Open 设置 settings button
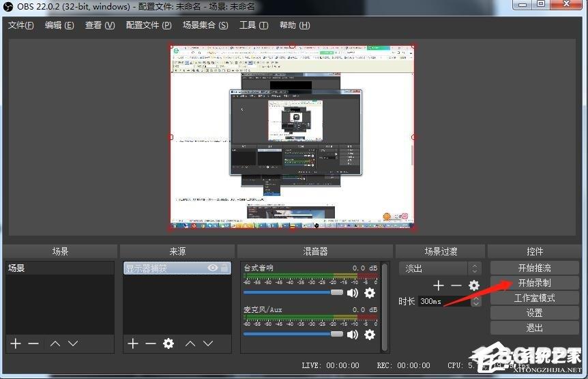Screen dimensions: 588x379 (534, 313)
